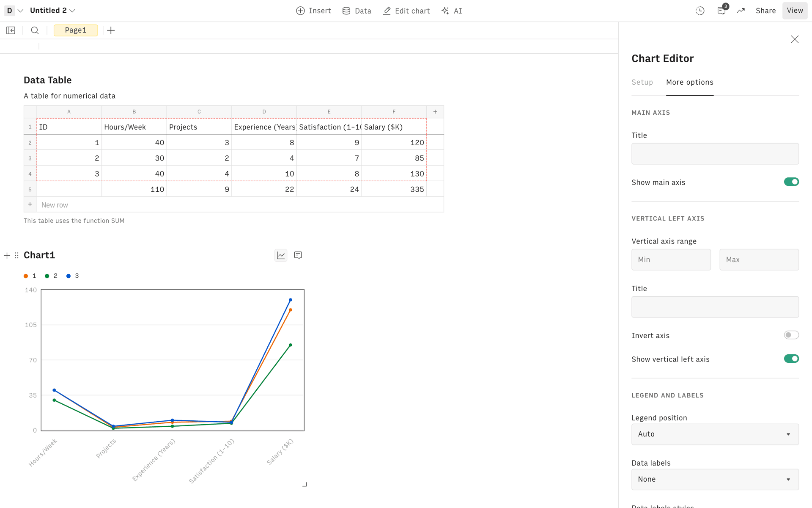Click the Hours/Week header cell
The image size is (812, 508).
pyautogui.click(x=134, y=127)
